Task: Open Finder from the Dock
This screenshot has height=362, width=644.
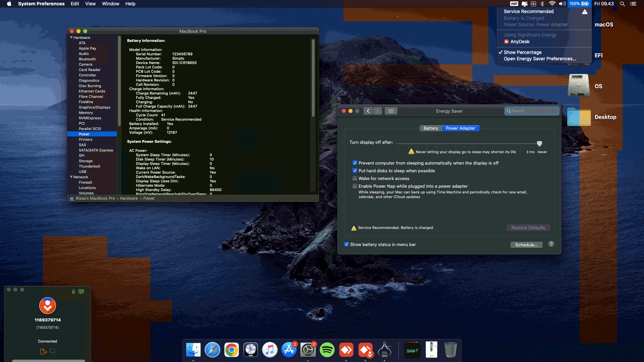Action: 193,350
